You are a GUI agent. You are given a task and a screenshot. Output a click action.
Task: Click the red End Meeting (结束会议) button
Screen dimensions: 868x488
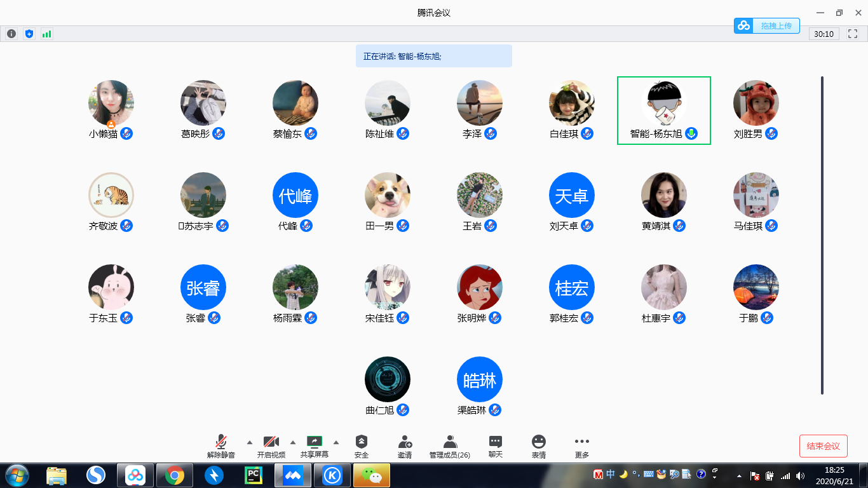[x=823, y=446]
